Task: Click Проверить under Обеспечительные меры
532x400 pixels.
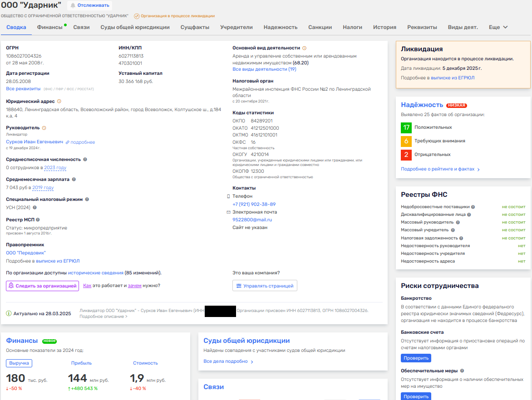Action: [416, 396]
